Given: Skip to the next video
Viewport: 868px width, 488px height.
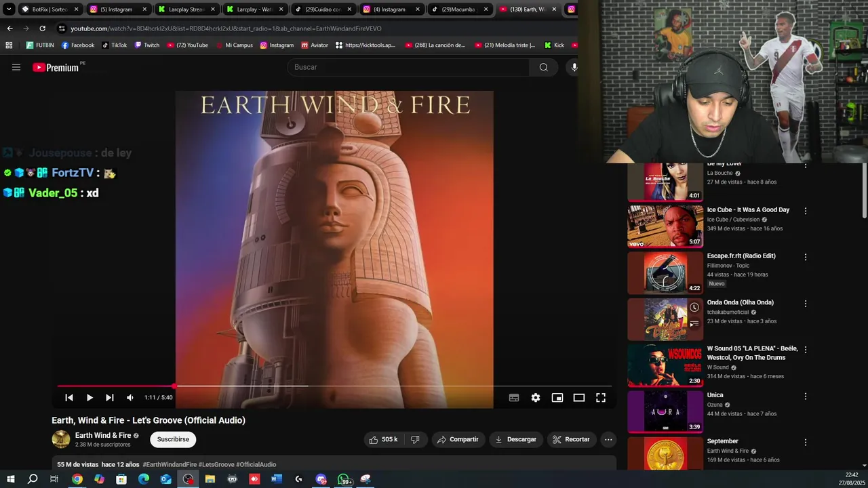Looking at the screenshot, I should [110, 398].
